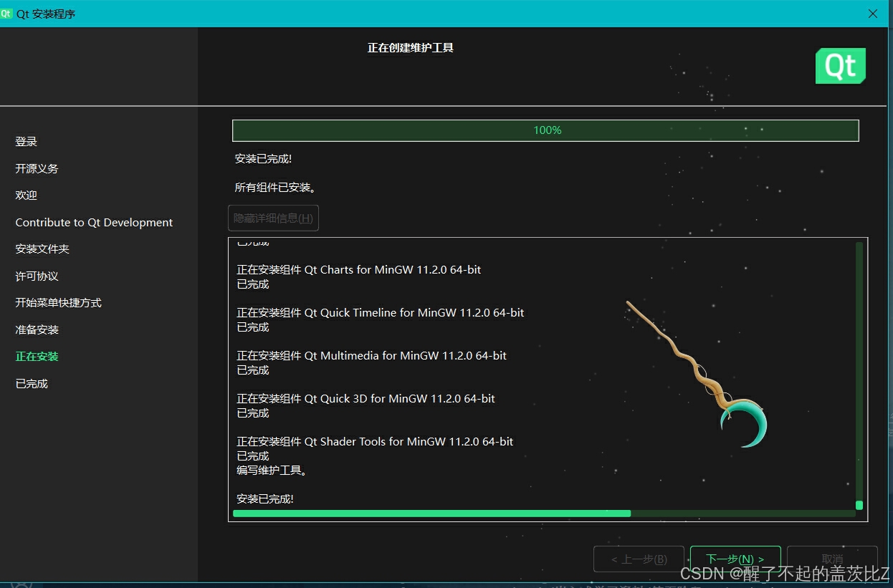This screenshot has width=893, height=588.
Task: Click the 100% installation progress bar
Action: pyautogui.click(x=545, y=130)
